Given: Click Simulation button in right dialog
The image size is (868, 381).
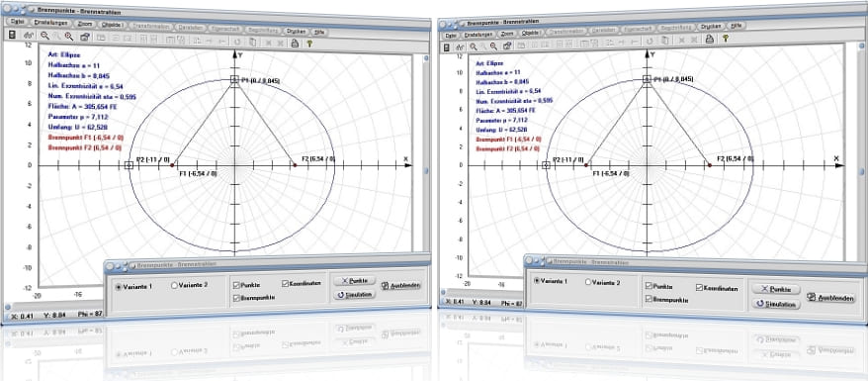Looking at the screenshot, I should (x=775, y=304).
